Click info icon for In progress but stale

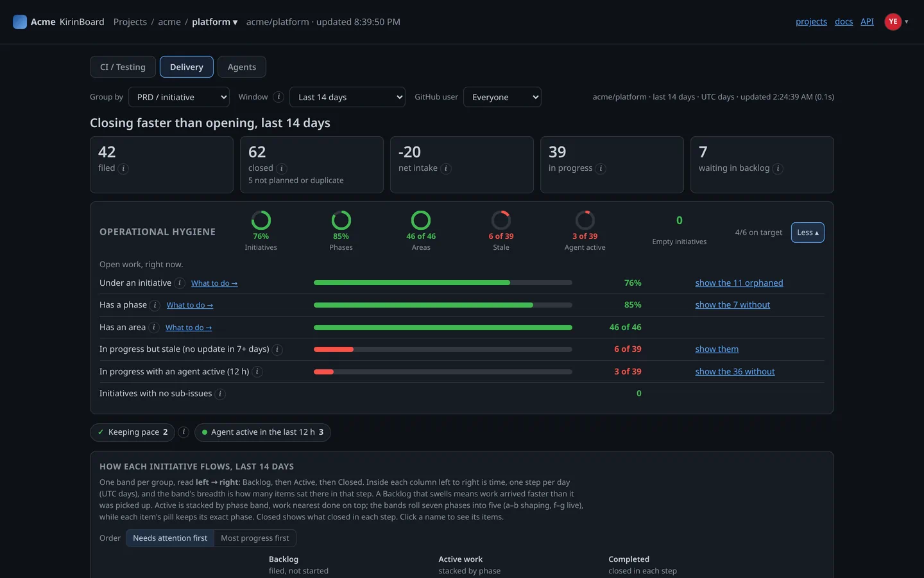pyautogui.click(x=277, y=349)
